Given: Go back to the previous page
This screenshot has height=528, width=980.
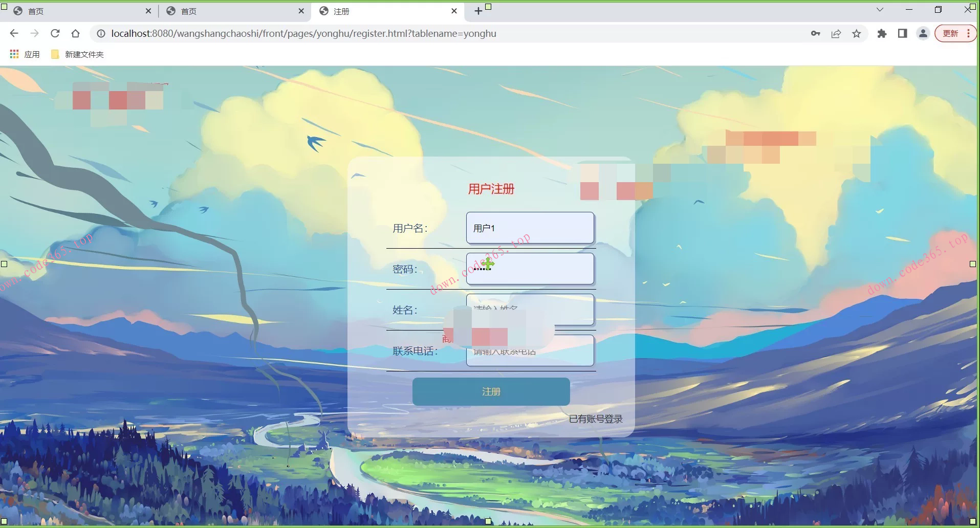Looking at the screenshot, I should [14, 34].
